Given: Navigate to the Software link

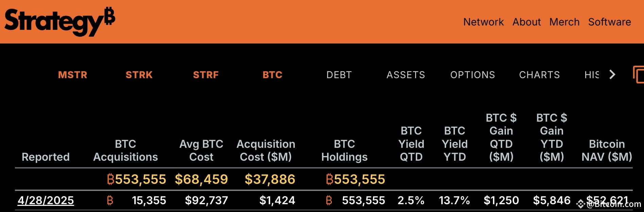Looking at the screenshot, I should click(x=609, y=22).
